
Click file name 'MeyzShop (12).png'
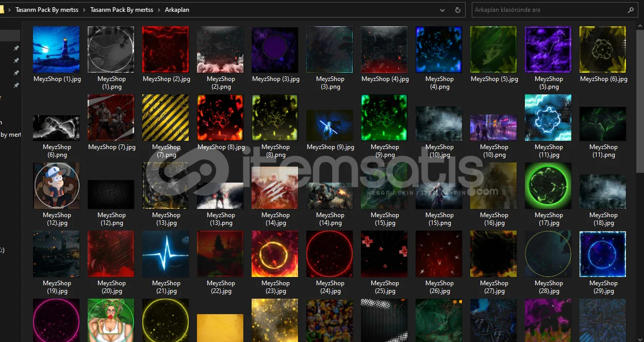point(111,219)
